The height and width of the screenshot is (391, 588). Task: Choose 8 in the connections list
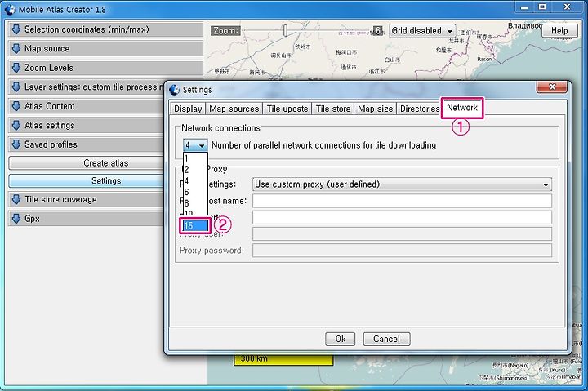point(195,203)
